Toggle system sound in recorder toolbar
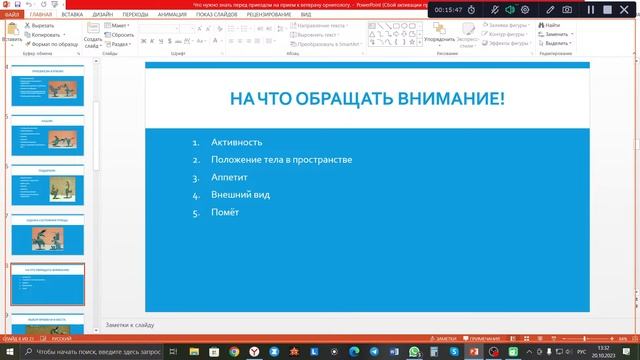The height and width of the screenshot is (360, 640). click(x=510, y=9)
